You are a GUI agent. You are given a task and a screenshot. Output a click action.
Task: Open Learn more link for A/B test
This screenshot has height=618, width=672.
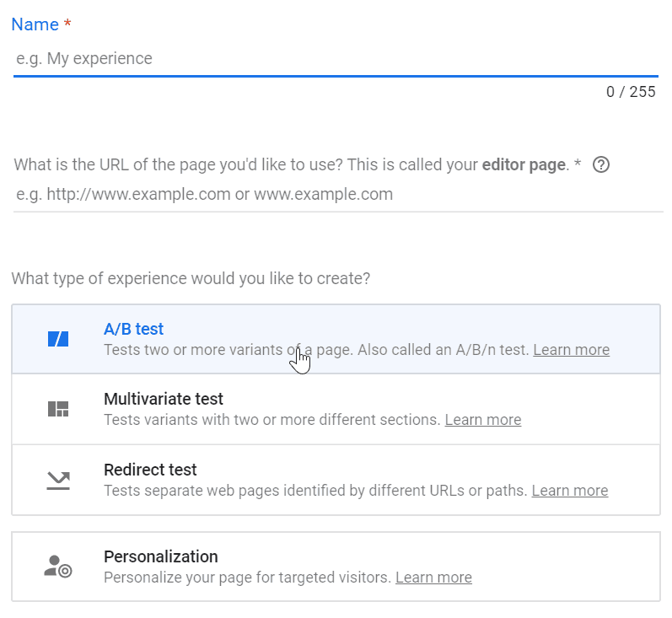pyautogui.click(x=571, y=349)
